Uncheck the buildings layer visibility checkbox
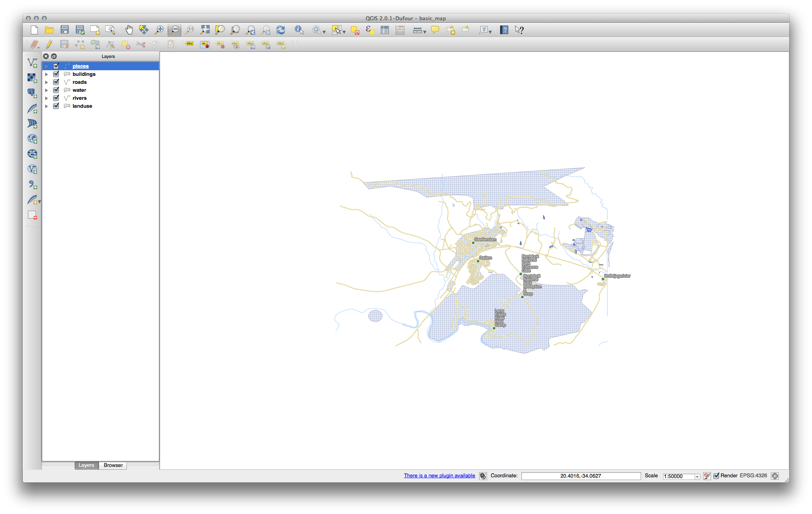 tap(56, 74)
